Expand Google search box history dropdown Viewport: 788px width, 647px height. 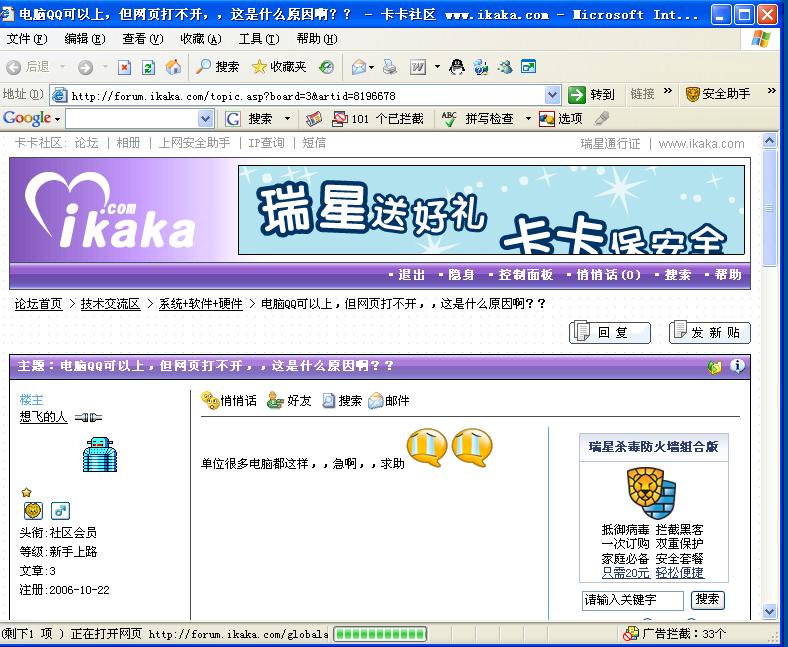click(x=205, y=119)
